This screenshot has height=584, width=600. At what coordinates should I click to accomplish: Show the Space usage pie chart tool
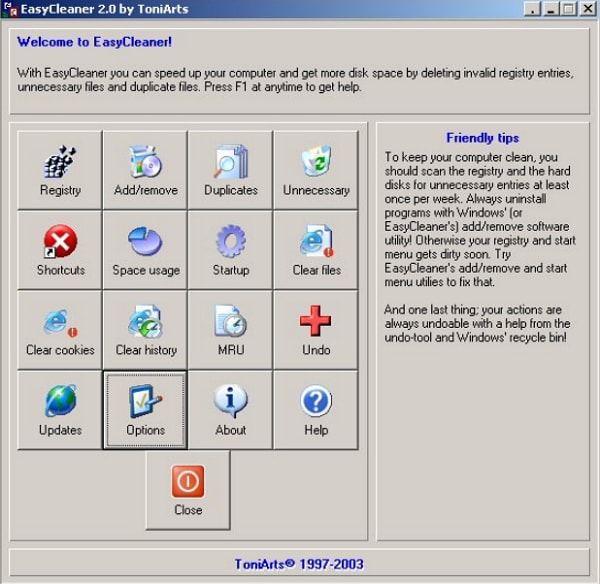145,250
